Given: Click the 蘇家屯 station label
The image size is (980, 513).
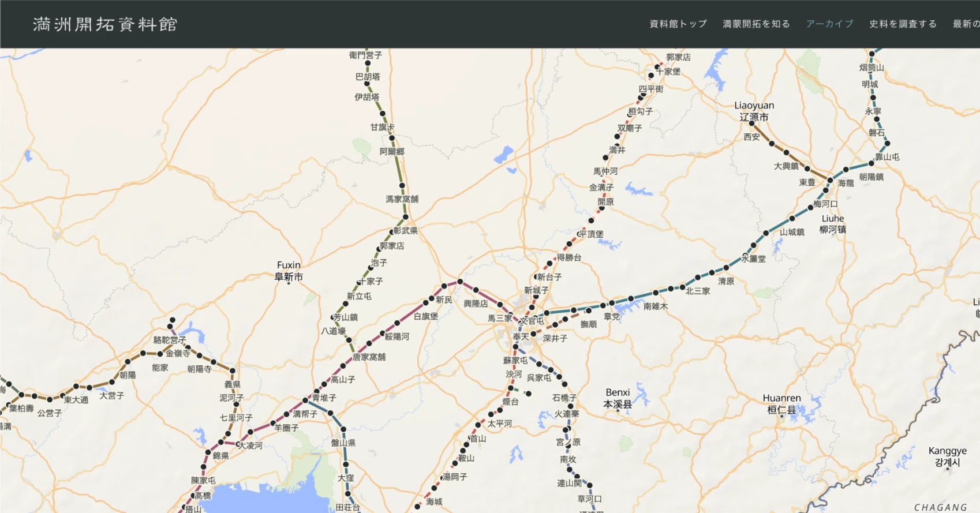Looking at the screenshot, I should (x=515, y=361).
